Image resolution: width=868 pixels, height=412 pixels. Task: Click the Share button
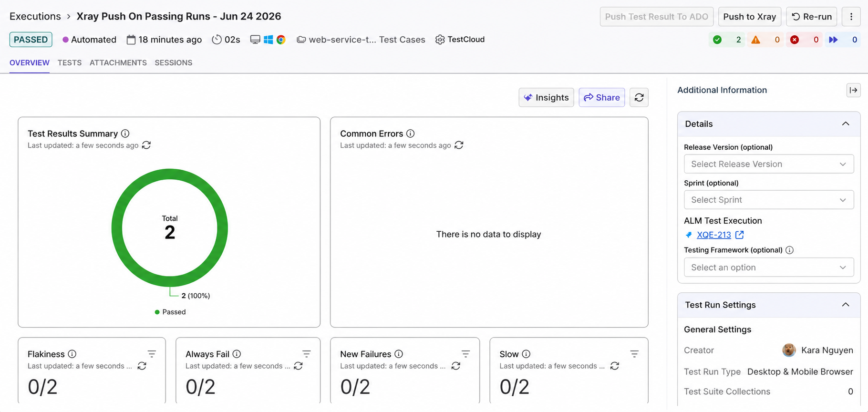click(602, 98)
